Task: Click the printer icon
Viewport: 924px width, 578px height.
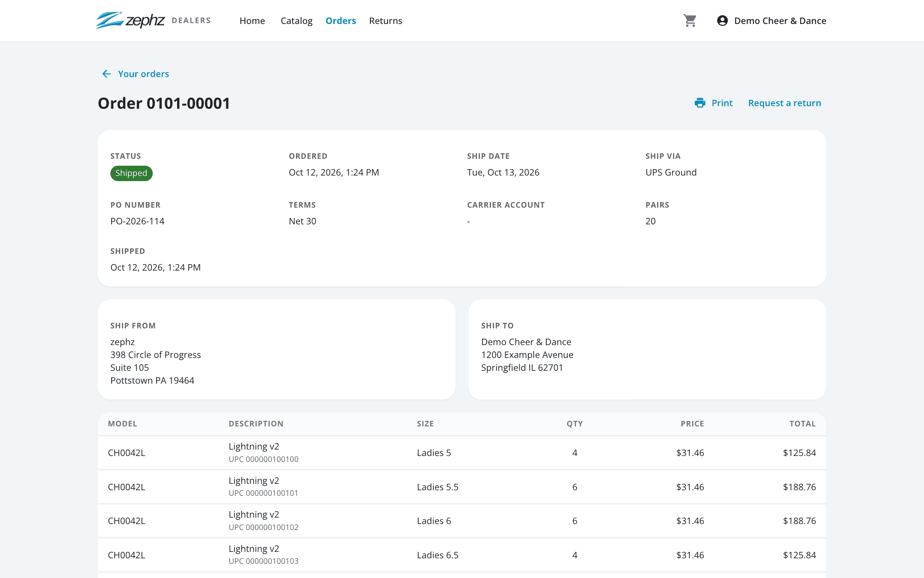Action: click(700, 103)
